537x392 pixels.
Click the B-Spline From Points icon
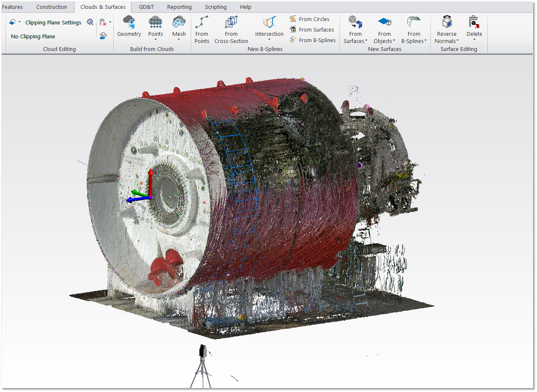click(x=202, y=22)
